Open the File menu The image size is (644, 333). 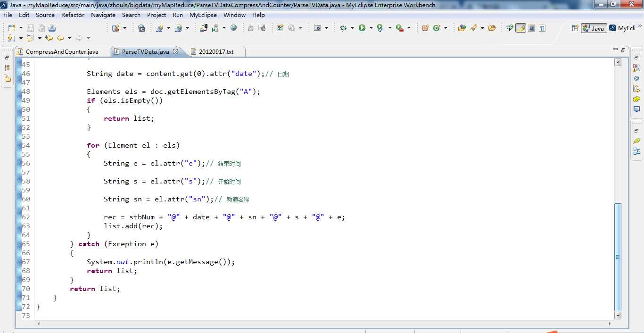point(8,15)
